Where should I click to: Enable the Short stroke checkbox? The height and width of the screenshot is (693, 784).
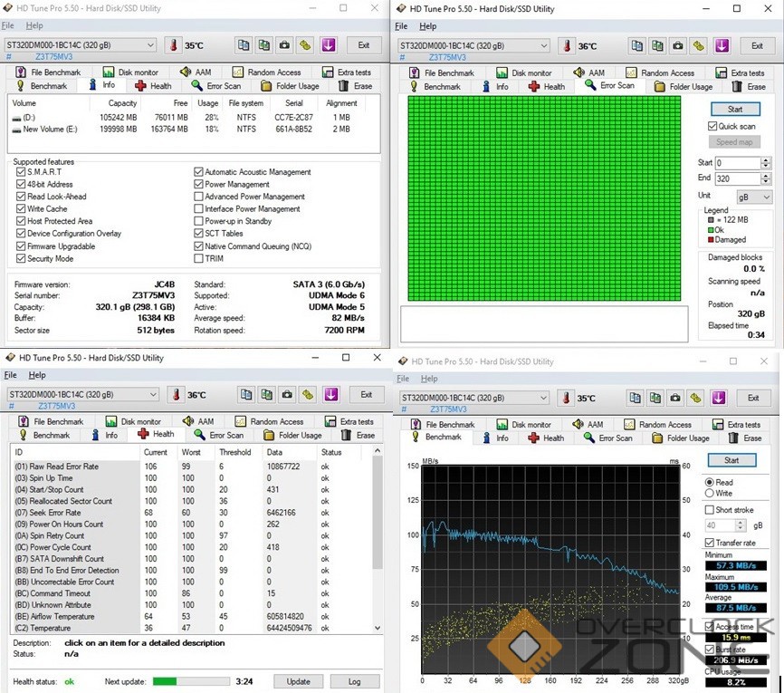coord(711,510)
